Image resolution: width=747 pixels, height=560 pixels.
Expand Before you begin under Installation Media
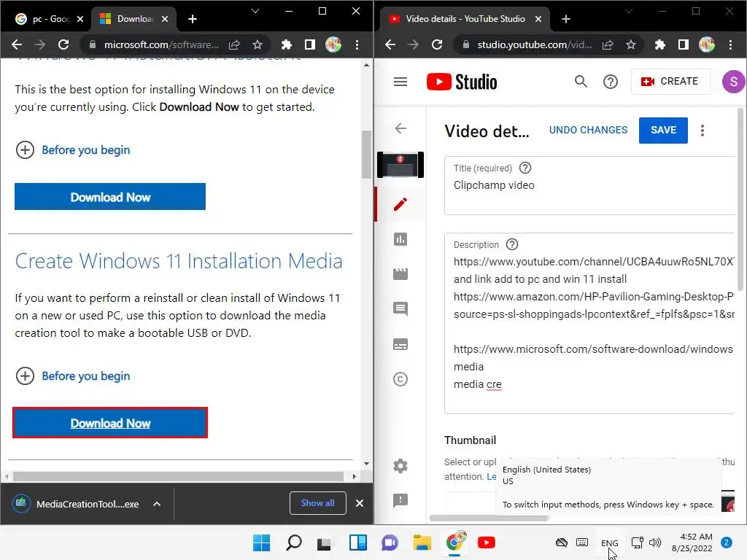click(72, 376)
